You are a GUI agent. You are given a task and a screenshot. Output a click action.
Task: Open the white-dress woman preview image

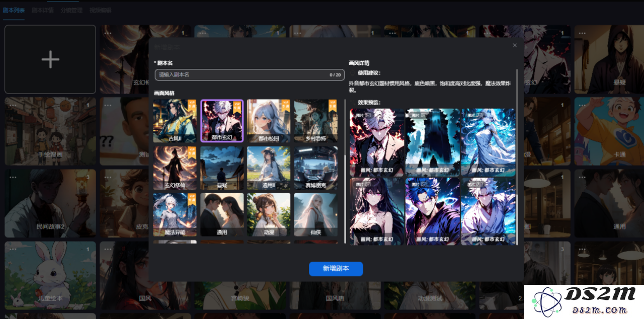(489, 142)
